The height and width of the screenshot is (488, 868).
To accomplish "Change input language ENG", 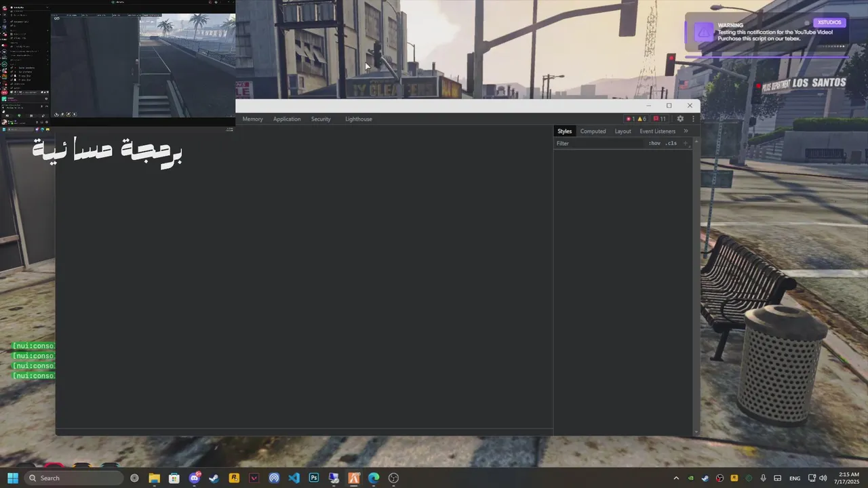I will [795, 478].
